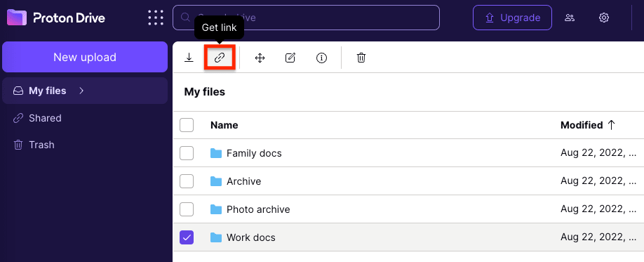This screenshot has width=644, height=262.
Task: Click the Archive folder icon
Action: pyautogui.click(x=216, y=181)
